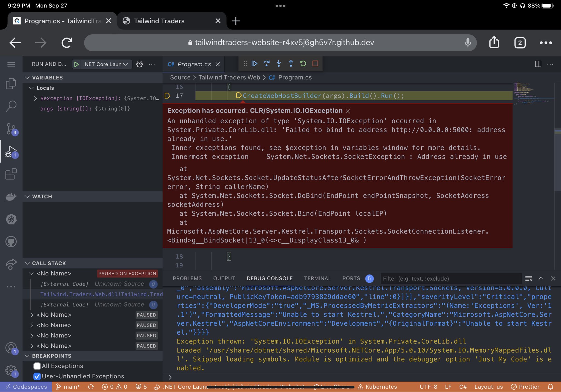Open launch.json via debug gear icon
The height and width of the screenshot is (392, 561).
(x=139, y=64)
